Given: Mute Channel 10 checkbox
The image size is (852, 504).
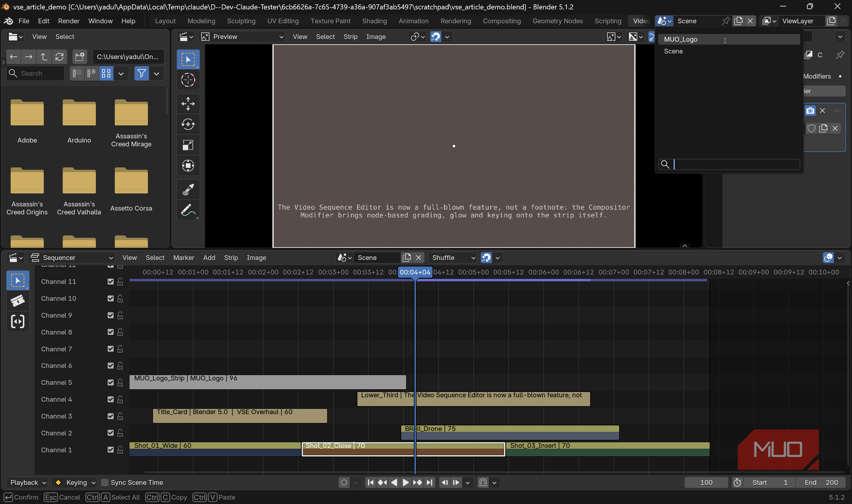Looking at the screenshot, I should (111, 298).
